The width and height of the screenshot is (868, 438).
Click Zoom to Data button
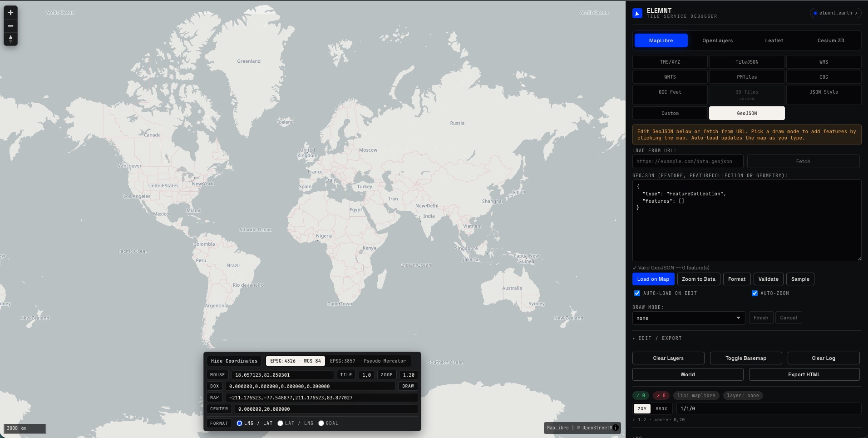[698, 279]
